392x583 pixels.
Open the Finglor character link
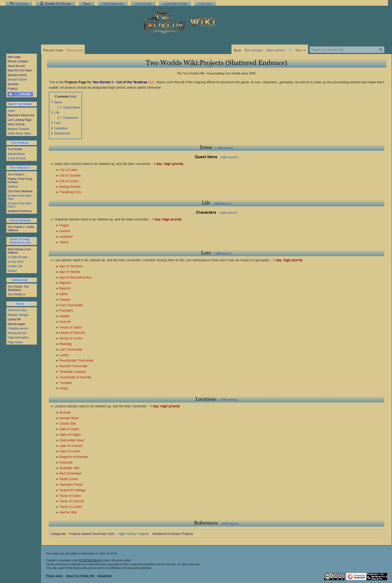(64, 225)
